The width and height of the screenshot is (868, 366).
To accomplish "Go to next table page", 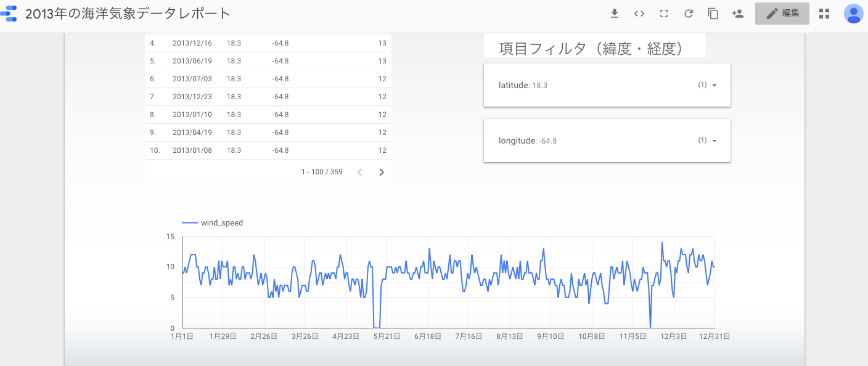I will (x=382, y=172).
